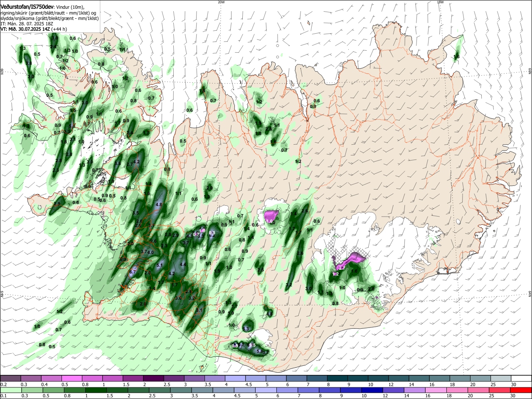Click the bright red swatch at 30 in the lower legend
Image resolution: width=532 pixels, height=399 pixels.
pos(521,390)
